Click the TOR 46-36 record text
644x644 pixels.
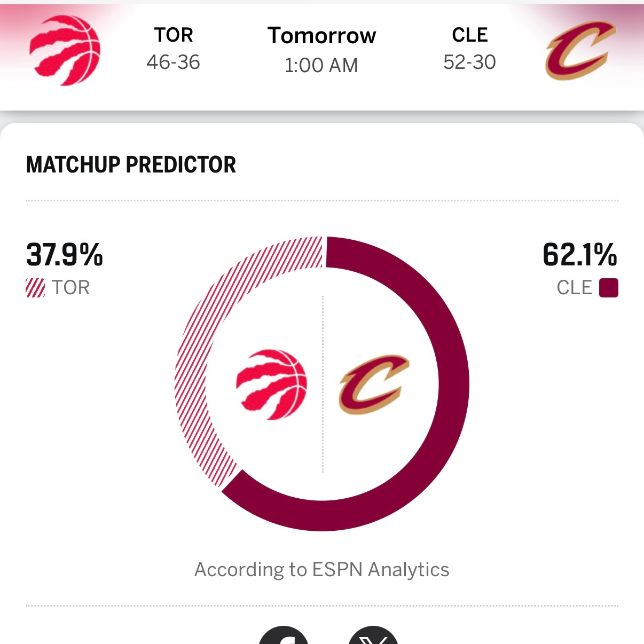174,62
